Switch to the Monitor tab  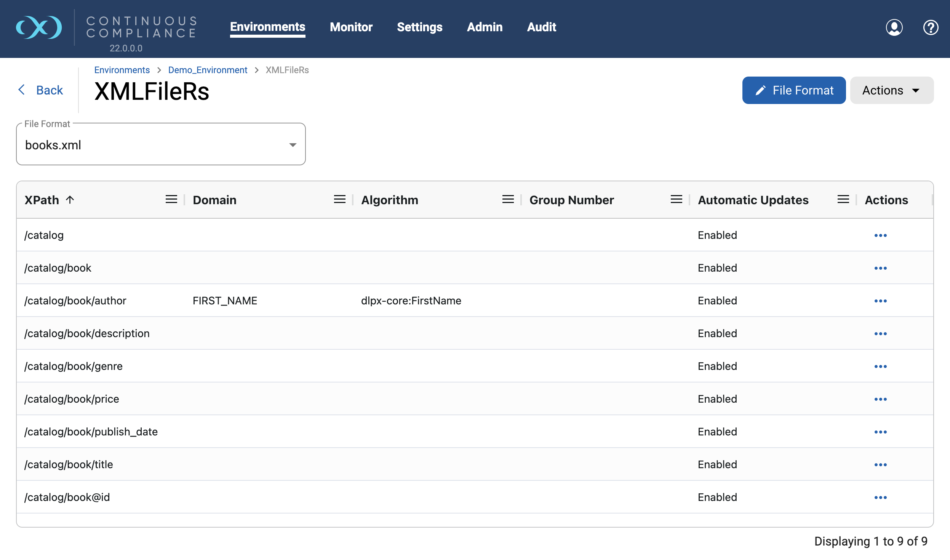click(351, 27)
